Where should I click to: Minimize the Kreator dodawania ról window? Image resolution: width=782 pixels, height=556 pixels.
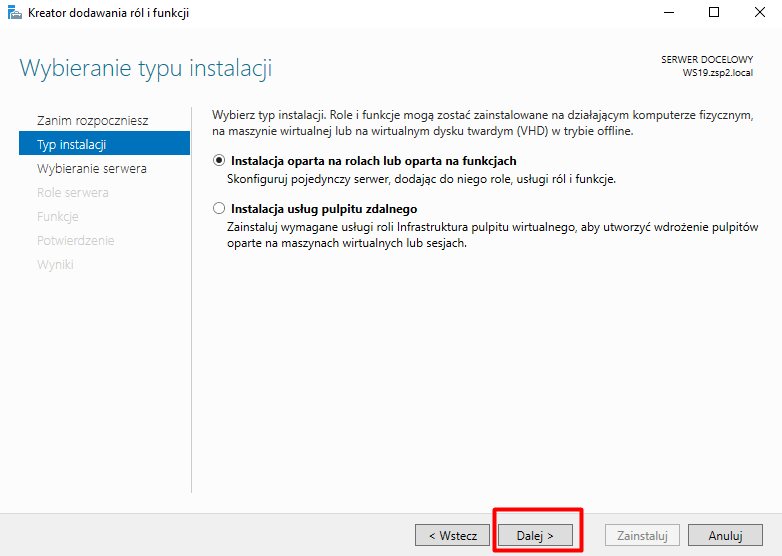click(x=667, y=13)
